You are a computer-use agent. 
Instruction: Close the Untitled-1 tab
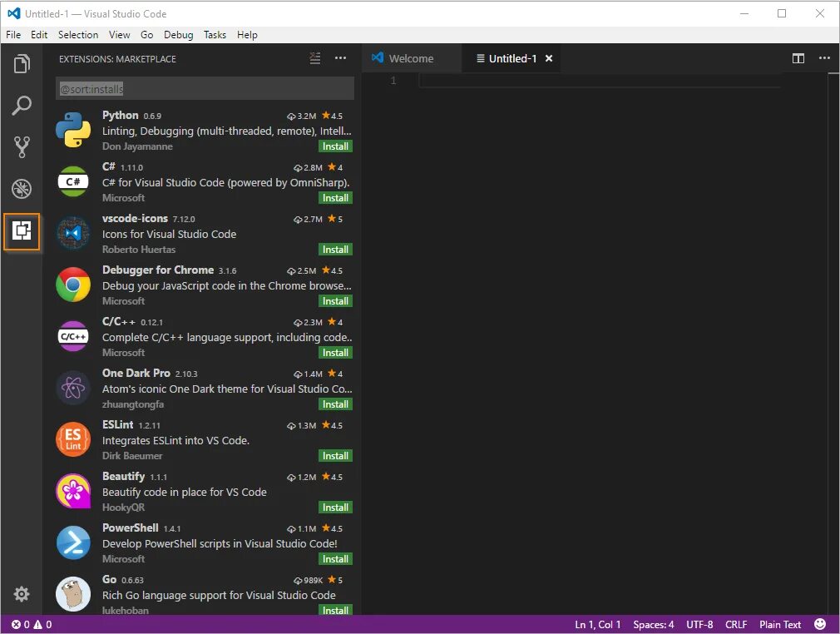click(x=549, y=58)
